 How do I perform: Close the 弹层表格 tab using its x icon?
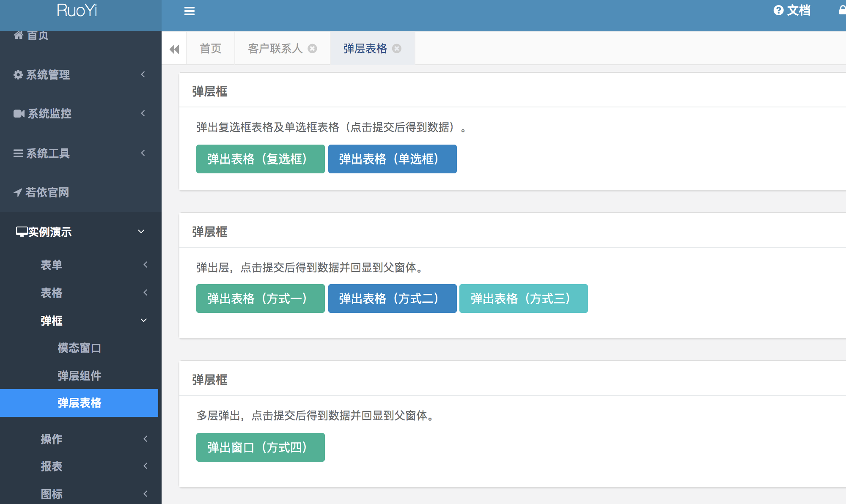397,49
